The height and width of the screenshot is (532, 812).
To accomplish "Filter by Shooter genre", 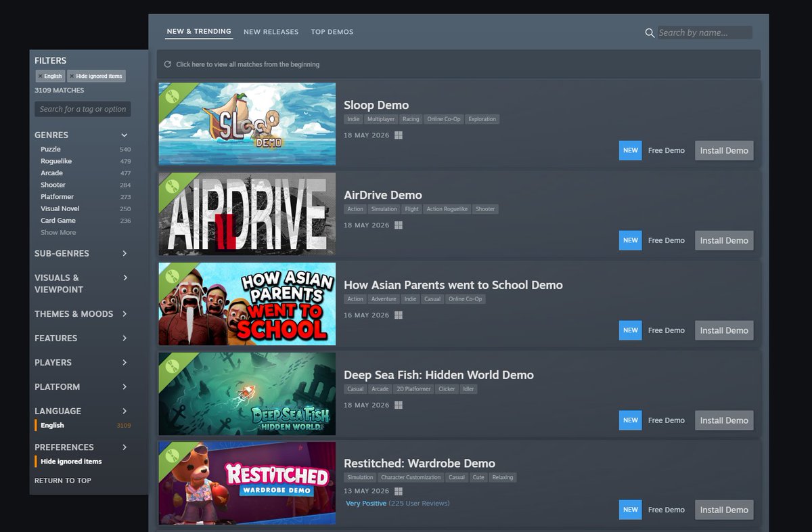I will pos(53,185).
